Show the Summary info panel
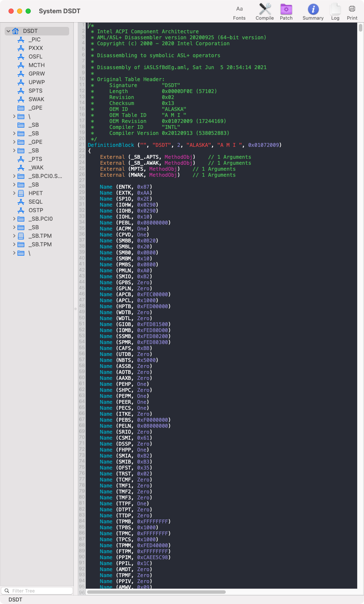Screen dimensions: 364x604 313,12
